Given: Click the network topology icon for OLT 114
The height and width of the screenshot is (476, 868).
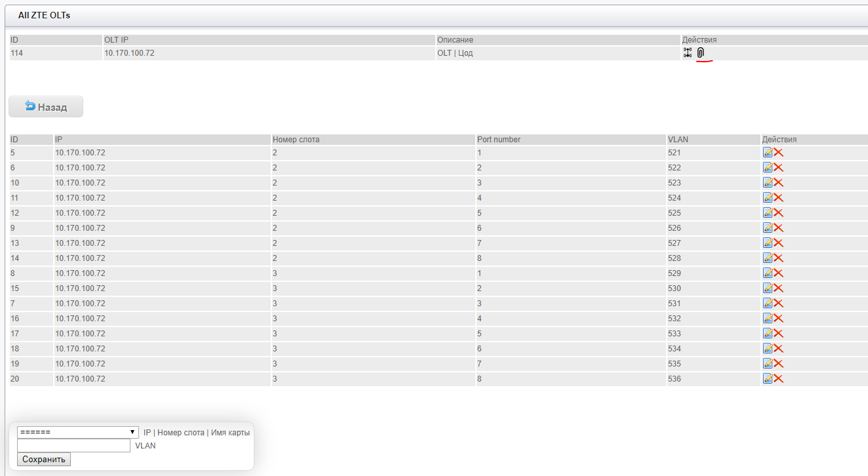Looking at the screenshot, I should (x=688, y=53).
